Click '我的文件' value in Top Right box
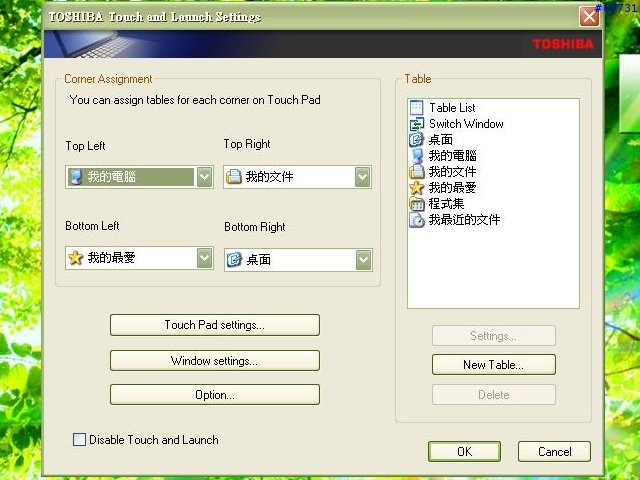Viewport: 640px width, 480px height. [x=269, y=177]
